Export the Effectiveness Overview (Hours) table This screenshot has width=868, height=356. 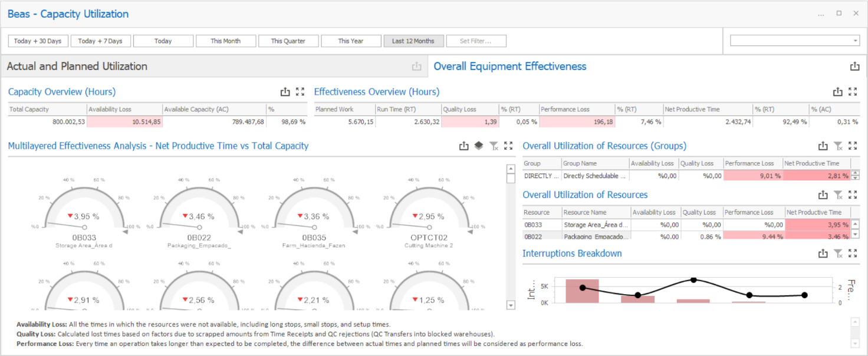click(x=837, y=92)
